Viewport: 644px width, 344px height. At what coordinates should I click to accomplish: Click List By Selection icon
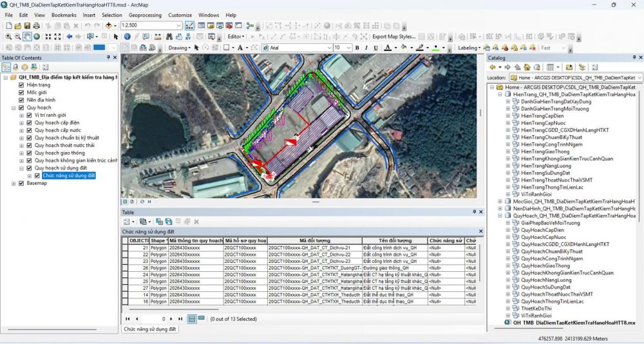tap(33, 67)
